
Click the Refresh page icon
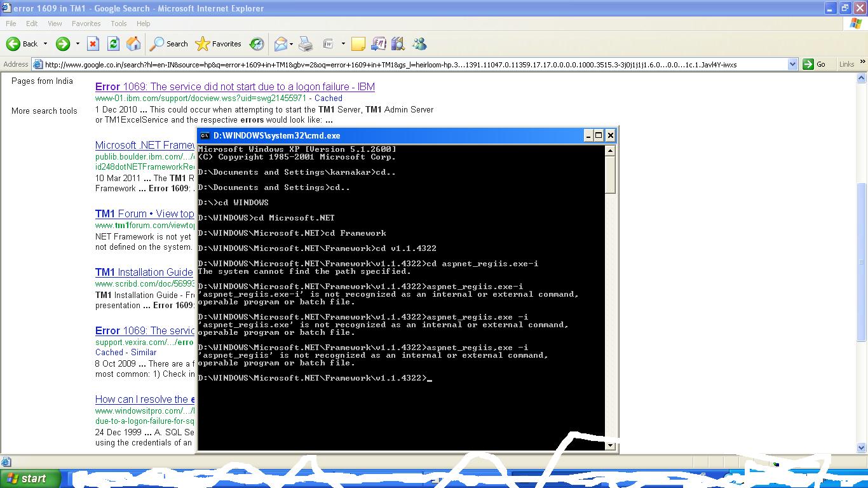tap(113, 44)
